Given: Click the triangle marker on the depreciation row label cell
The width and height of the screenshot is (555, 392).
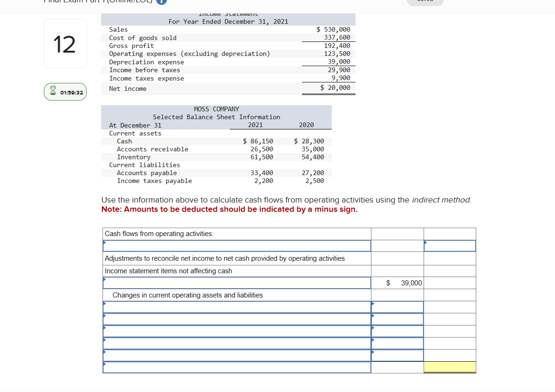Looking at the screenshot, I should click(x=104, y=279).
